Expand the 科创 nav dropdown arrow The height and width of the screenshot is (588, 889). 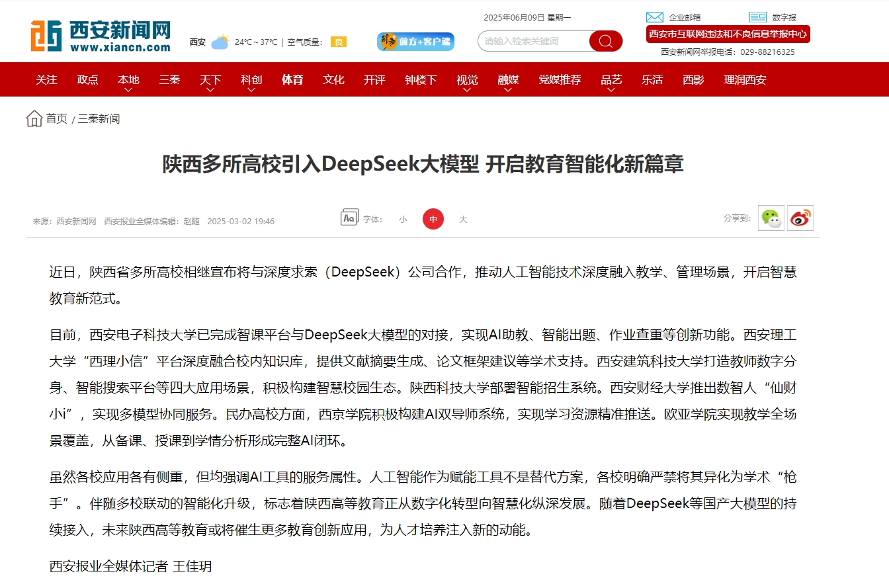251,90
